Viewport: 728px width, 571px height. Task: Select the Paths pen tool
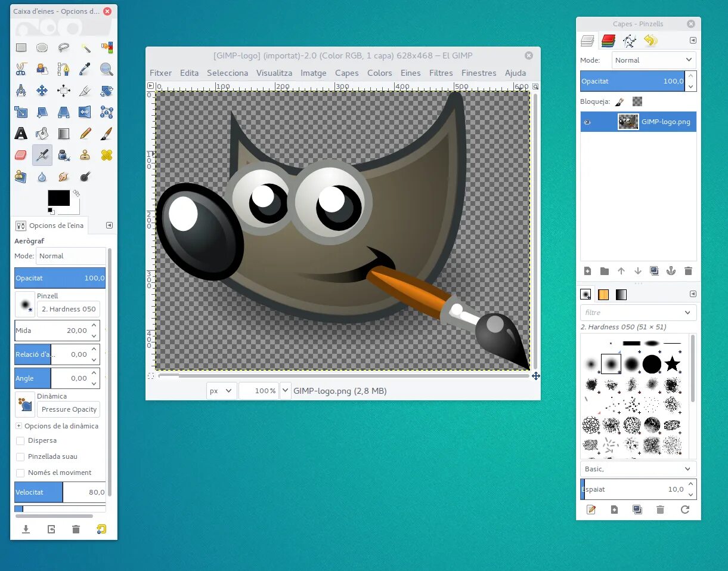[64, 69]
